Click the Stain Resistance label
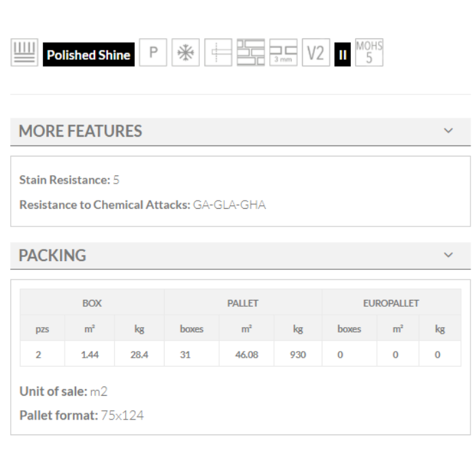476x476 pixels. click(x=65, y=180)
